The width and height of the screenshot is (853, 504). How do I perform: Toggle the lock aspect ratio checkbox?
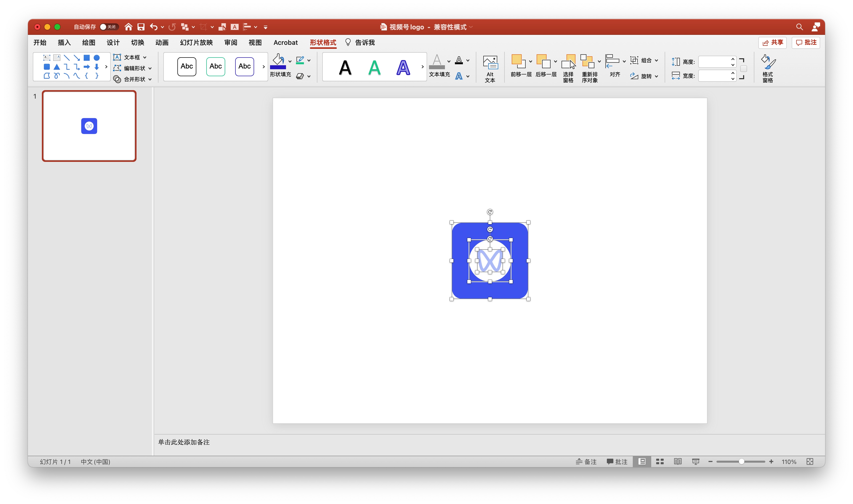(743, 69)
